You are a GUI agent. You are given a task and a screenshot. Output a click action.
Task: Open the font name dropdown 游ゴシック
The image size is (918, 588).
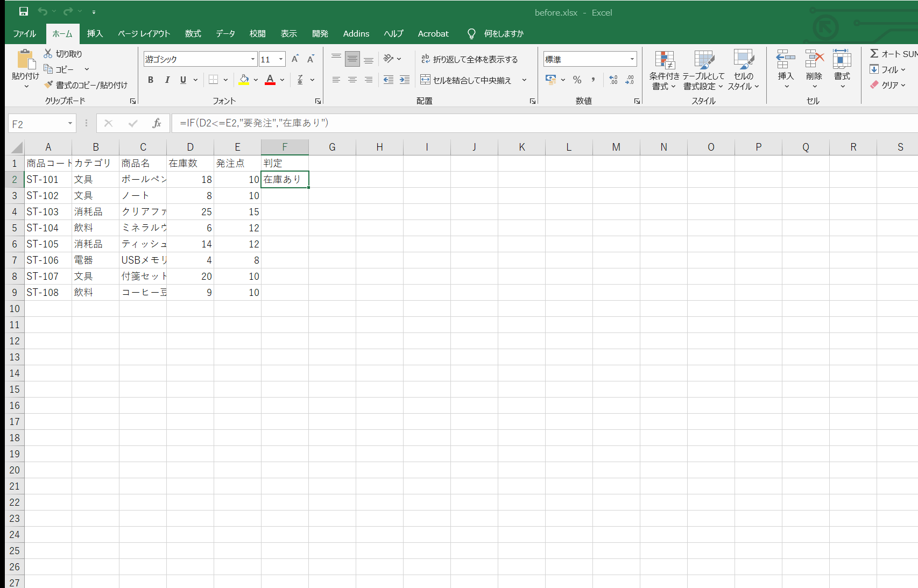[x=253, y=59]
